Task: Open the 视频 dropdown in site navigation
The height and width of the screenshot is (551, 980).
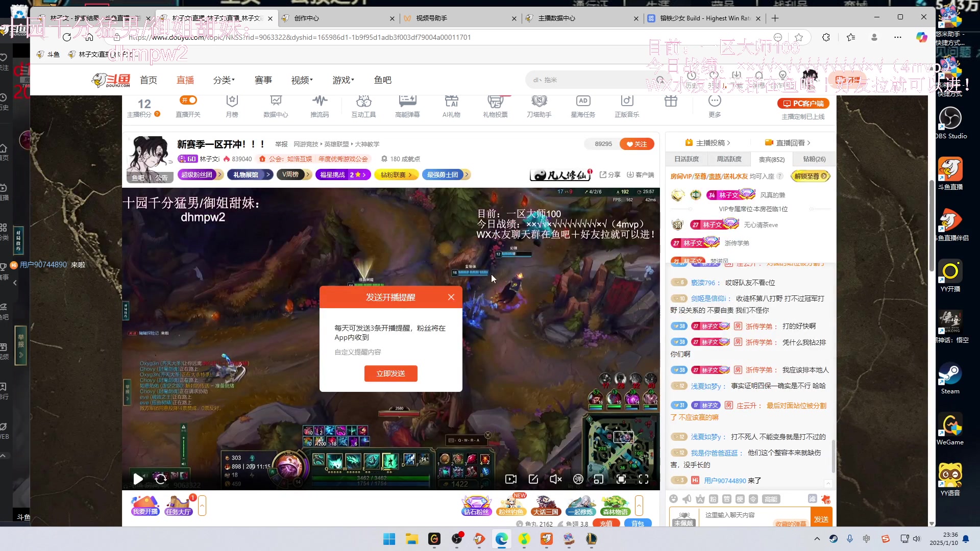Action: [x=302, y=80]
